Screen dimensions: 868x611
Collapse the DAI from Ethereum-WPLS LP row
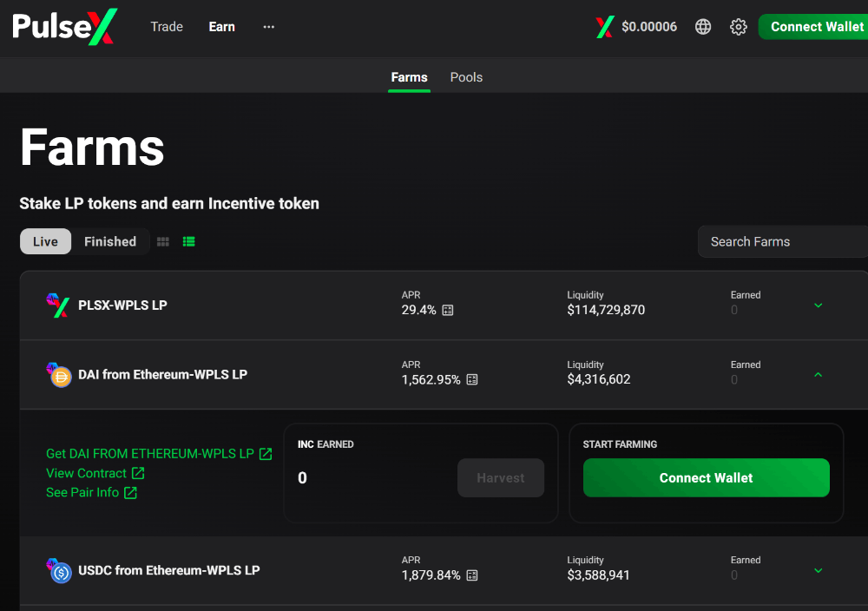[819, 375]
